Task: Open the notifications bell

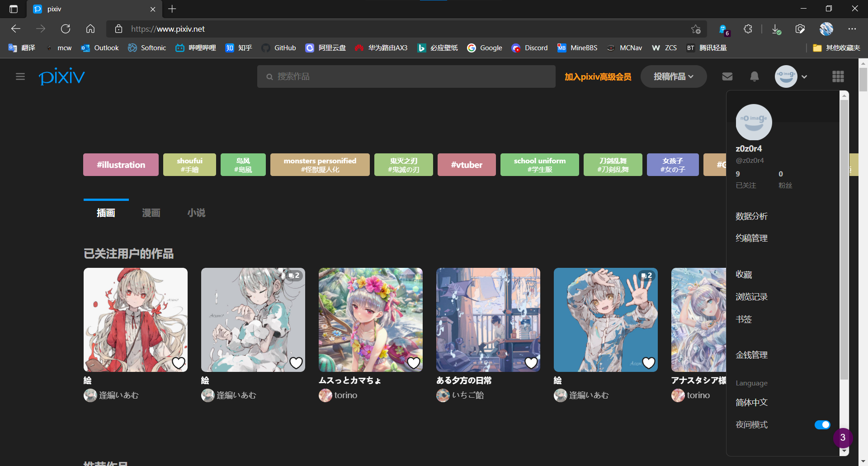Action: pyautogui.click(x=754, y=76)
